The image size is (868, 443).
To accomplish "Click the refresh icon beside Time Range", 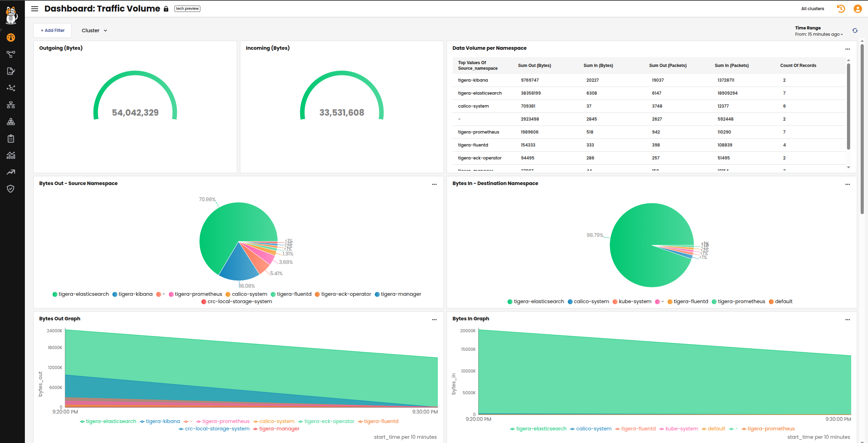I will click(855, 31).
